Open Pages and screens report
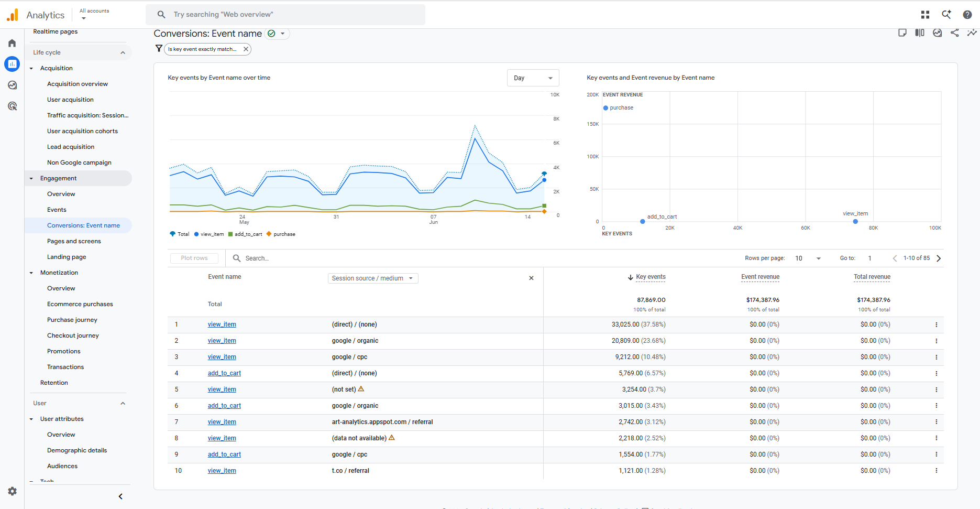 (74, 241)
